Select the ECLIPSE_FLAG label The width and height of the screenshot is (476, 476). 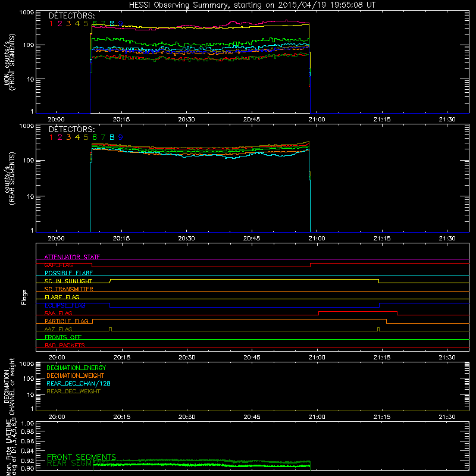pos(65,305)
